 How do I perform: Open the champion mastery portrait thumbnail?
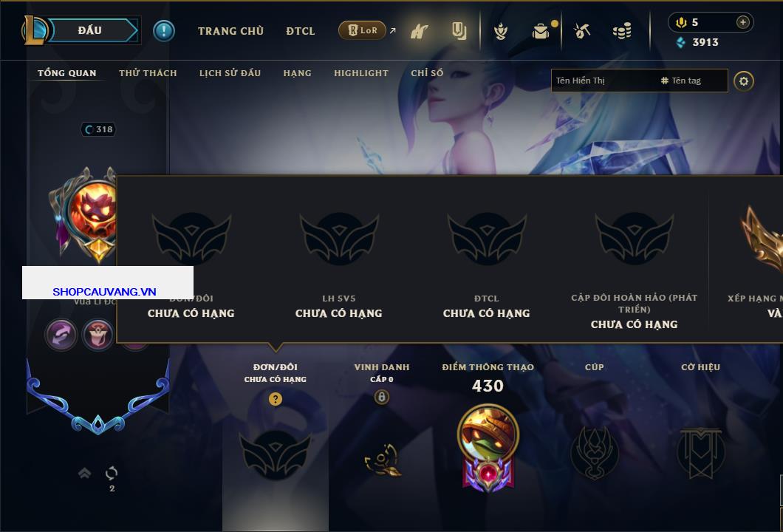[488, 432]
